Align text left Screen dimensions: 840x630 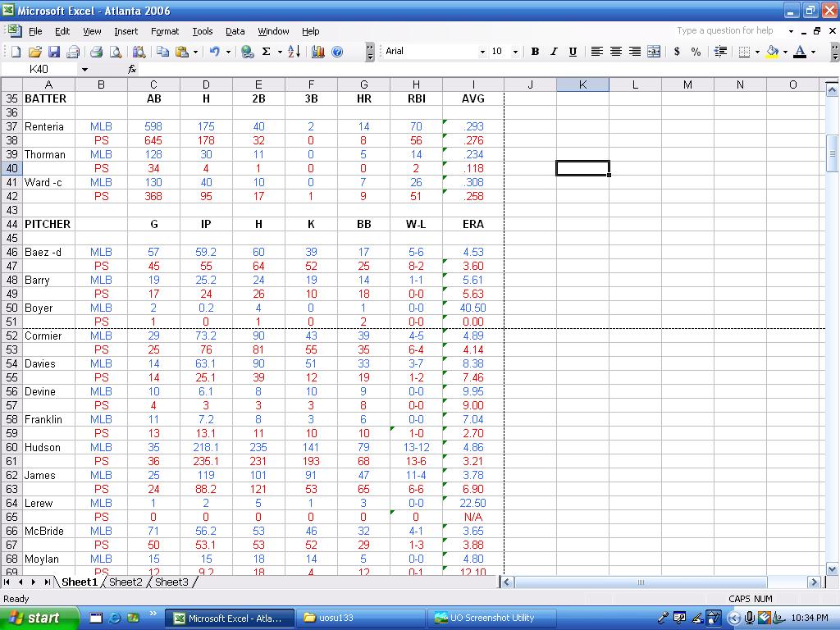(x=597, y=52)
